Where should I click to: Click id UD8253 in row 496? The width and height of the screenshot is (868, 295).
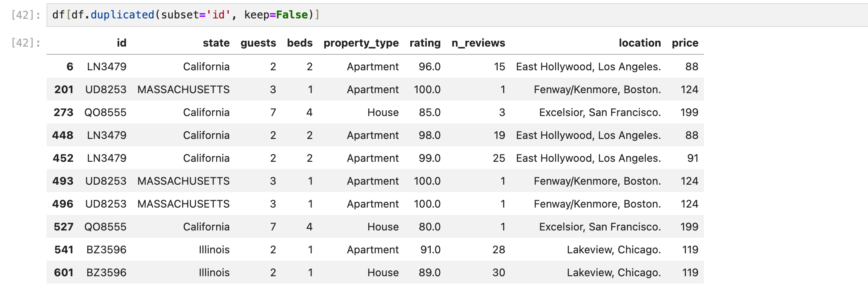(x=106, y=204)
